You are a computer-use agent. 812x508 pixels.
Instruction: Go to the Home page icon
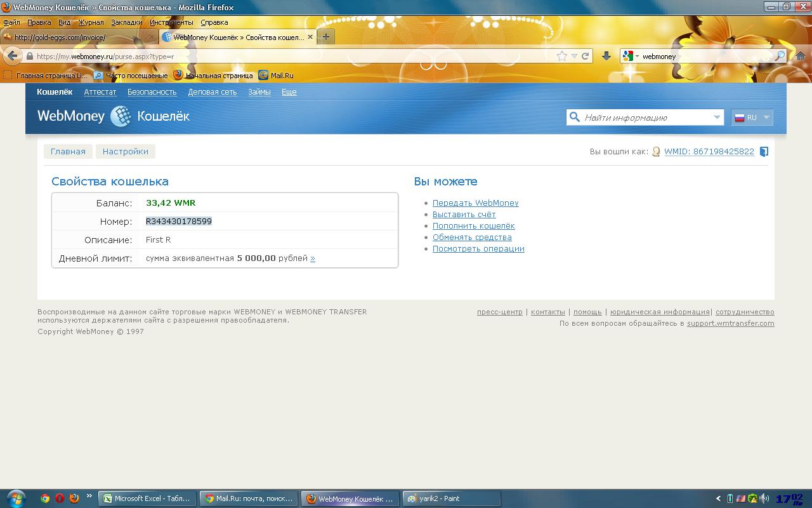pos(801,56)
